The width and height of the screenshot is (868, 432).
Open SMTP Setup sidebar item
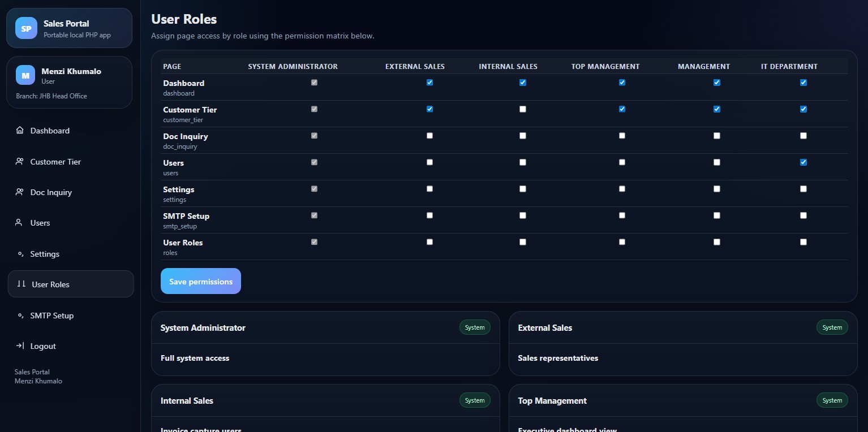(x=71, y=316)
